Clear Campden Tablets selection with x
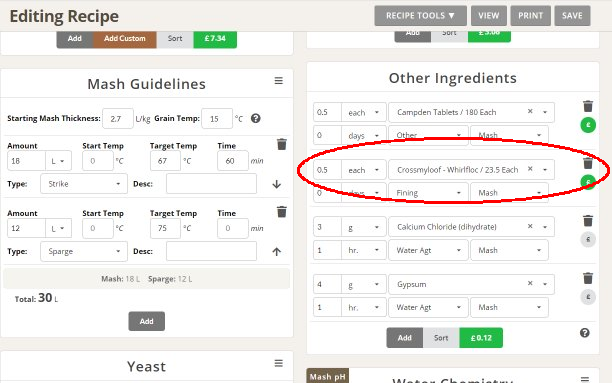 click(x=530, y=111)
